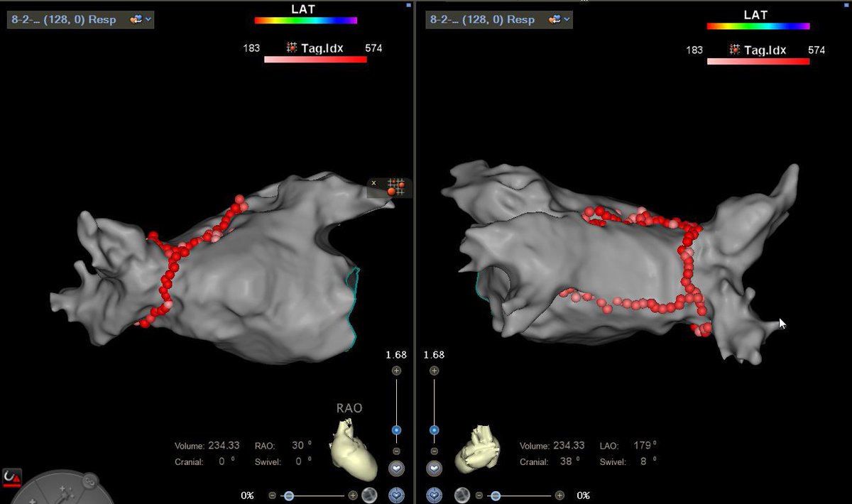Click the 1.68 zoom value in left pane
The height and width of the screenshot is (504, 852).
(396, 355)
